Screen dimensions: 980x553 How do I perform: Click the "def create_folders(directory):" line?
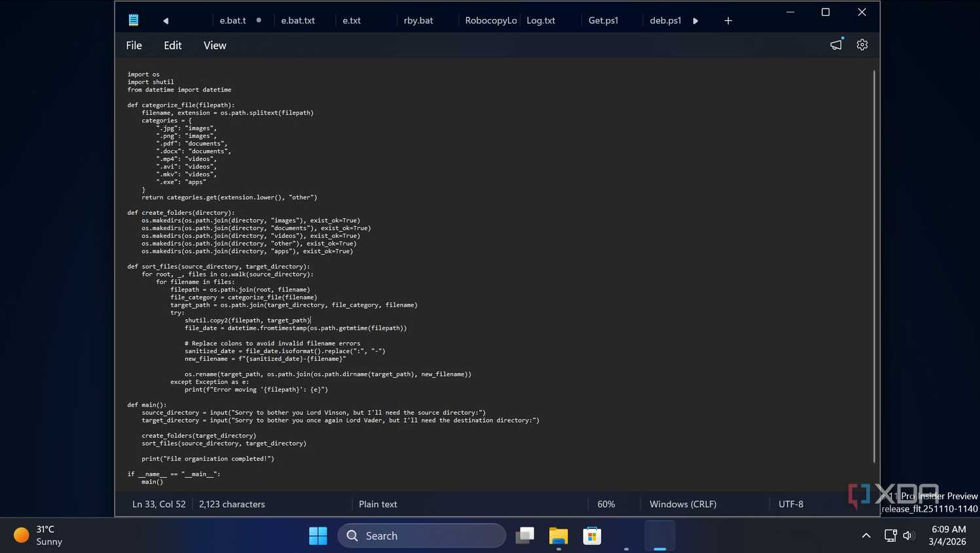[x=181, y=213]
